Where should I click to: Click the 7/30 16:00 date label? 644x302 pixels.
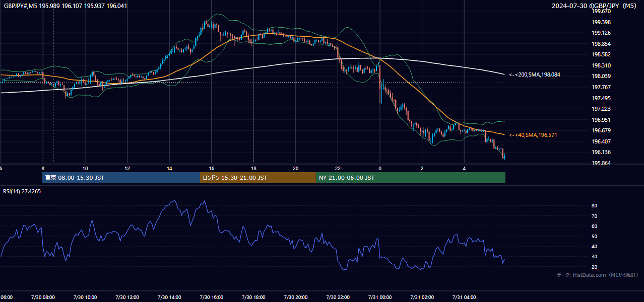click(211, 297)
